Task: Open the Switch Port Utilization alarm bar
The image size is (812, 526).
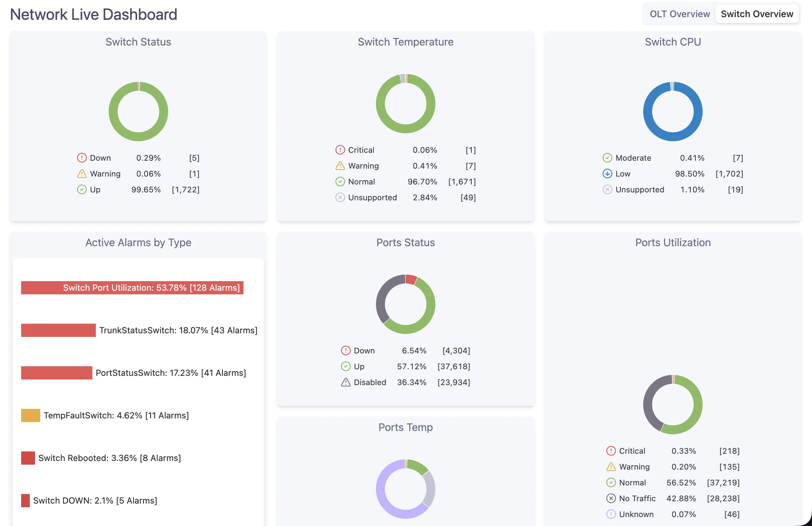Action: pyautogui.click(x=132, y=287)
